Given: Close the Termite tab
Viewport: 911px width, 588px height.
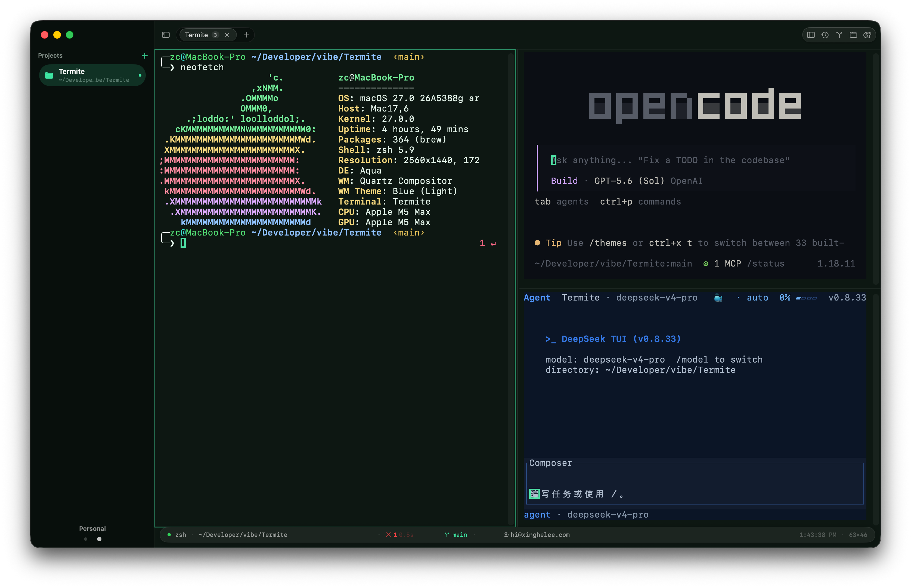Looking at the screenshot, I should (x=227, y=35).
